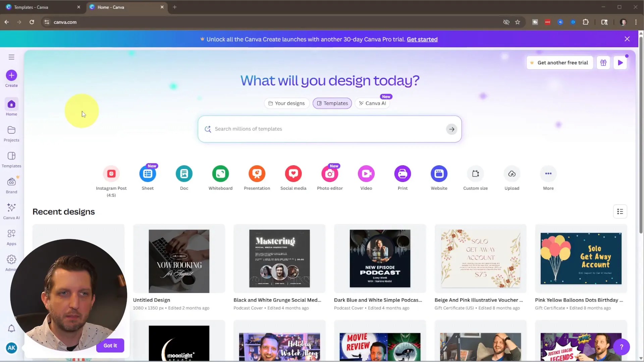Open a new browser tab

click(174, 7)
